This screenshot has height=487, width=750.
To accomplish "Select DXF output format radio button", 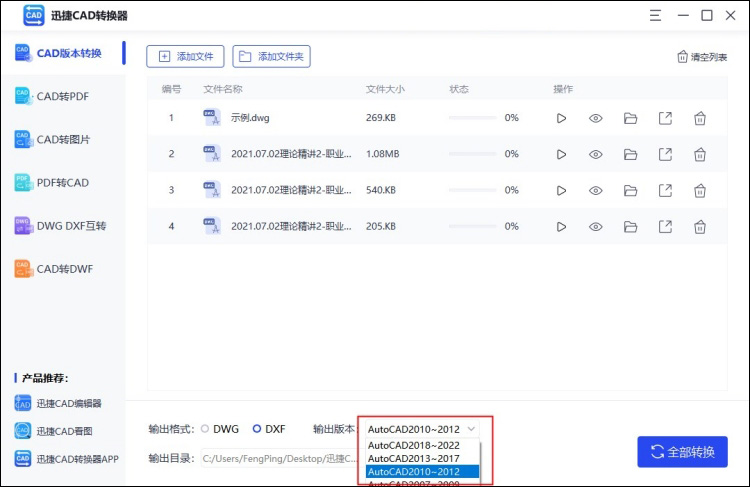I will coord(257,429).
